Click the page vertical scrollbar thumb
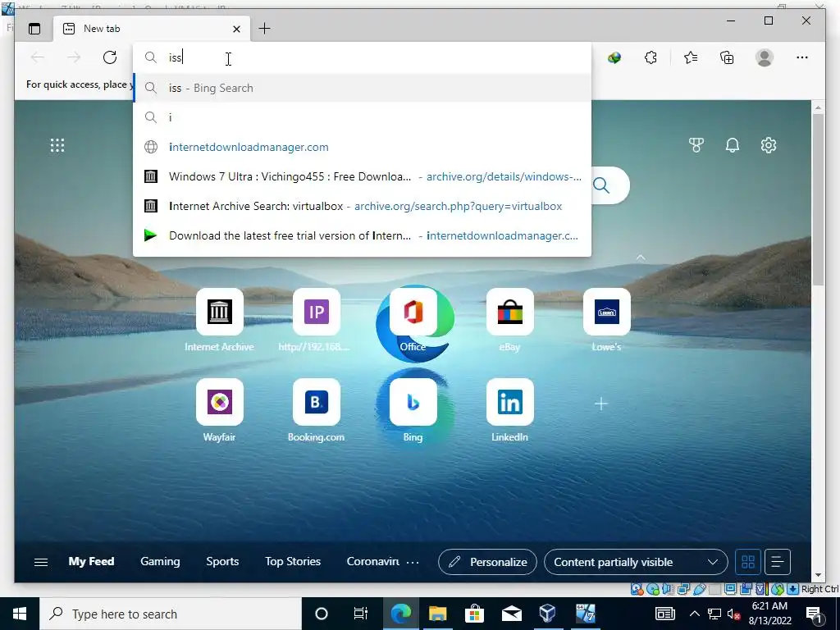Viewport: 840px width, 630px height. [818, 199]
